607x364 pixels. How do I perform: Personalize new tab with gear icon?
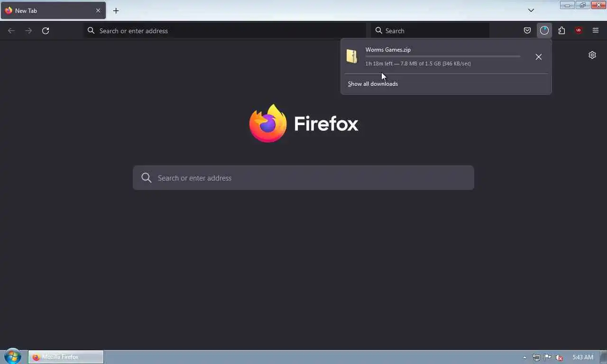[592, 55]
